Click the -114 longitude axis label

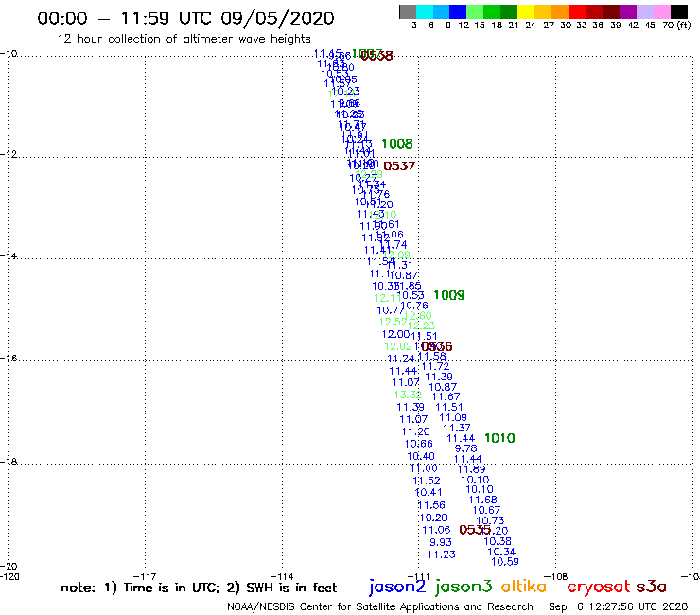[x=282, y=576]
